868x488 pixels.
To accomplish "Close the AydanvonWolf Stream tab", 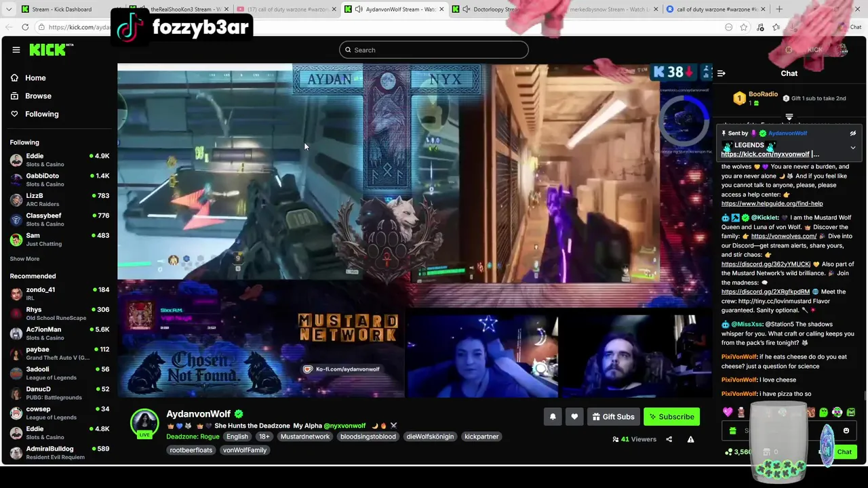I will [x=441, y=9].
